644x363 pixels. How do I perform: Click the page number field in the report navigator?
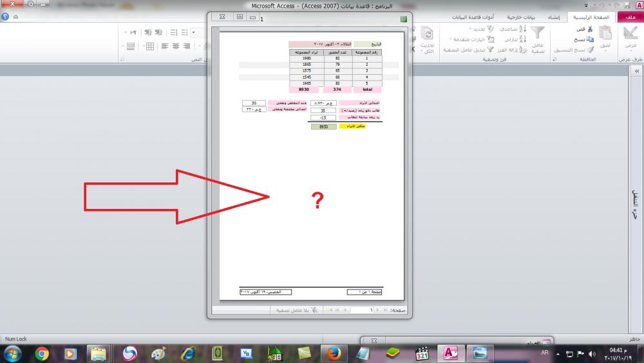tap(362, 310)
